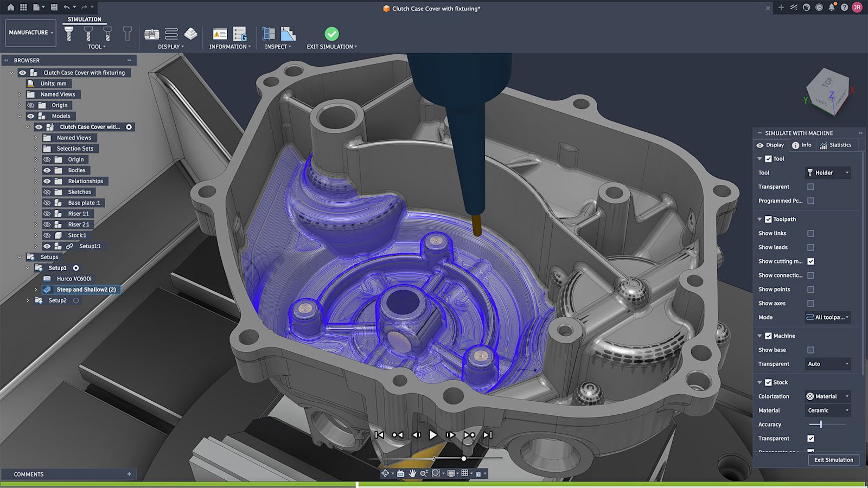
Task: Switch to the Info tab
Action: tap(802, 145)
